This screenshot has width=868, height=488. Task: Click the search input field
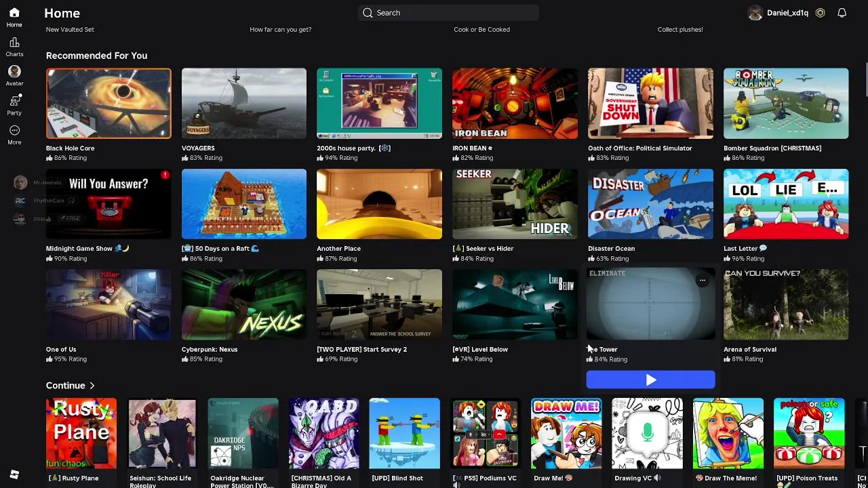pyautogui.click(x=449, y=13)
